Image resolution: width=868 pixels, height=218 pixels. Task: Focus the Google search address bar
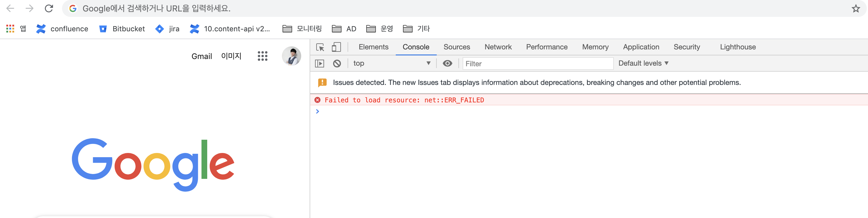point(464,8)
